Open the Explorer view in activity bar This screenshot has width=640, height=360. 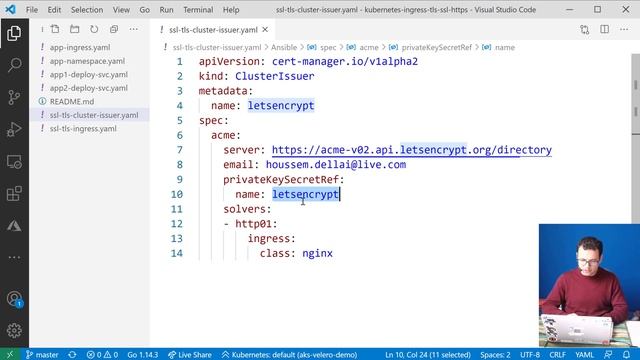pyautogui.click(x=14, y=33)
